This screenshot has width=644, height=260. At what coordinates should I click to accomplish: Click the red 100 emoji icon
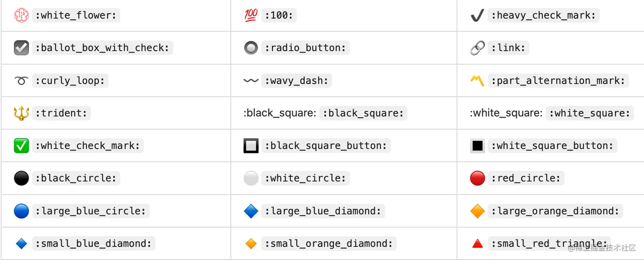[251, 15]
